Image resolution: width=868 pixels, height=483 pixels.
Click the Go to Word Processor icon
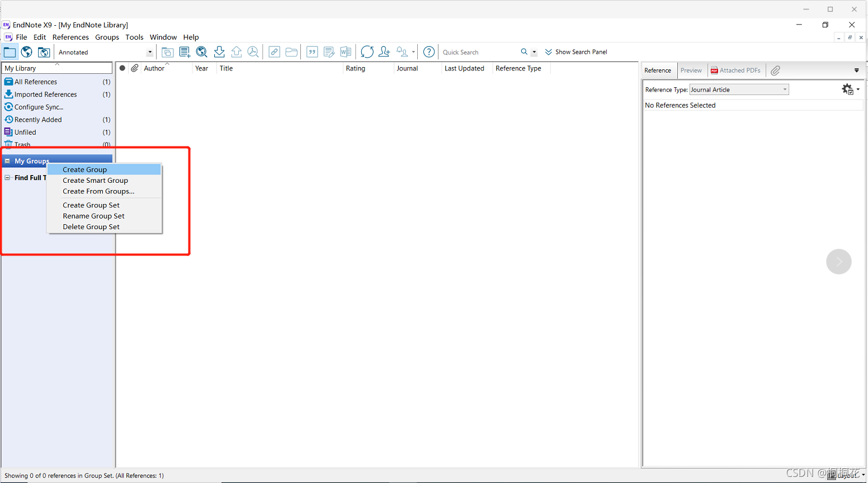click(x=346, y=51)
